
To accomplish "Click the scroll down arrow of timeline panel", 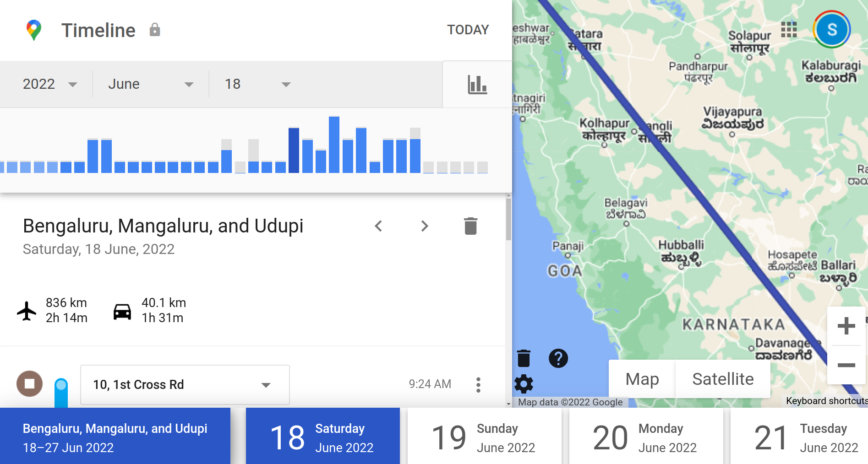I will [x=508, y=404].
